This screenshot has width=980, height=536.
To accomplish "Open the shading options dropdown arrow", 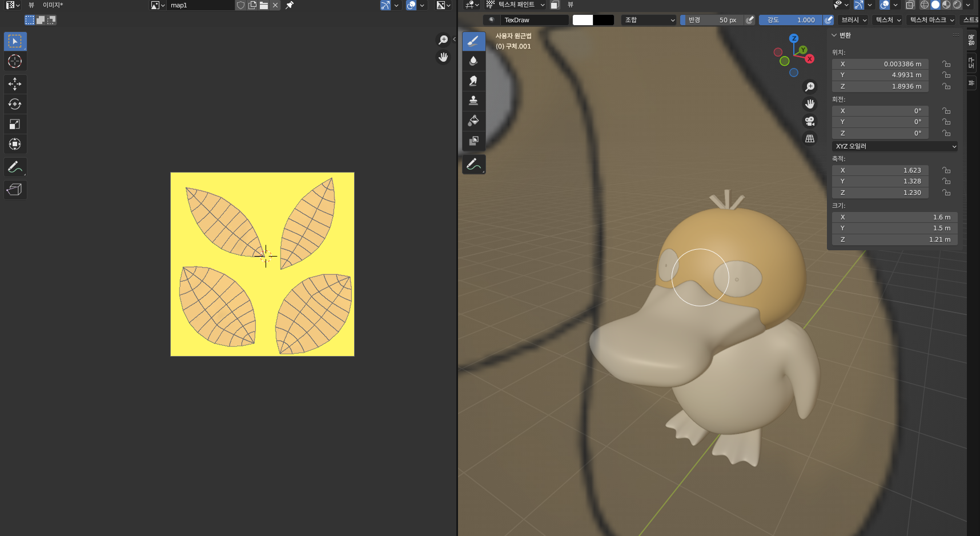I will point(969,5).
